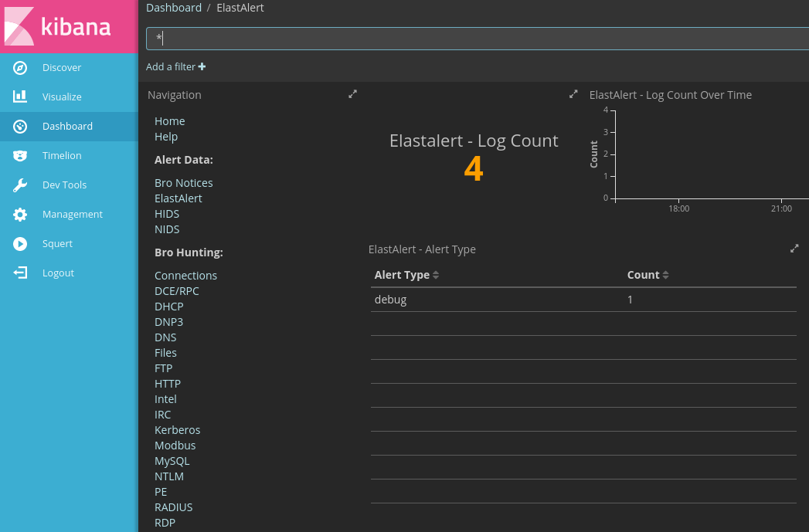809x532 pixels.
Task: Open the DCE/RPC hunting link
Action: point(177,291)
